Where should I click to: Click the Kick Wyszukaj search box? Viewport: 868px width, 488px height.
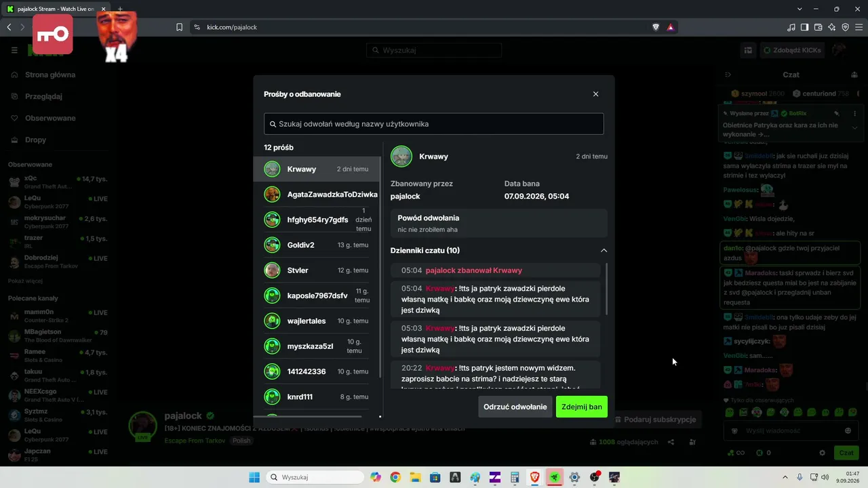click(x=434, y=50)
